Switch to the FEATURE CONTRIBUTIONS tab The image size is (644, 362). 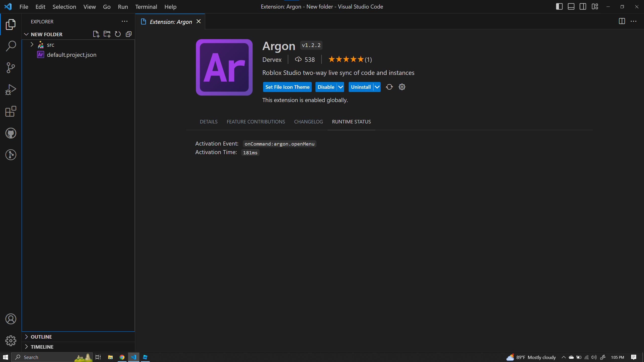click(x=256, y=121)
